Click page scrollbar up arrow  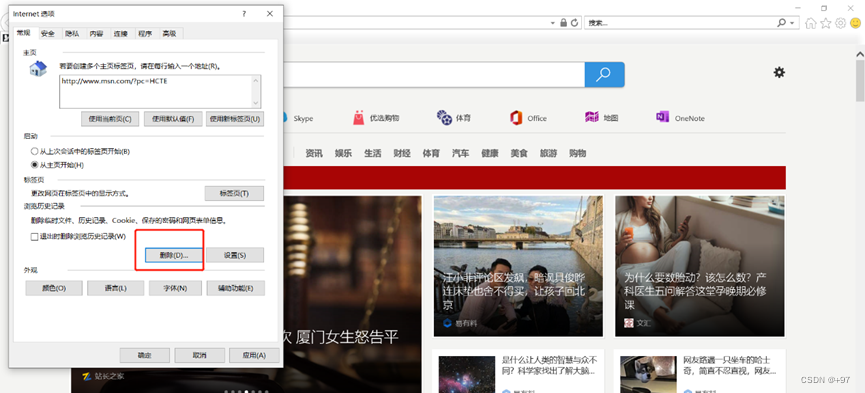click(x=860, y=54)
